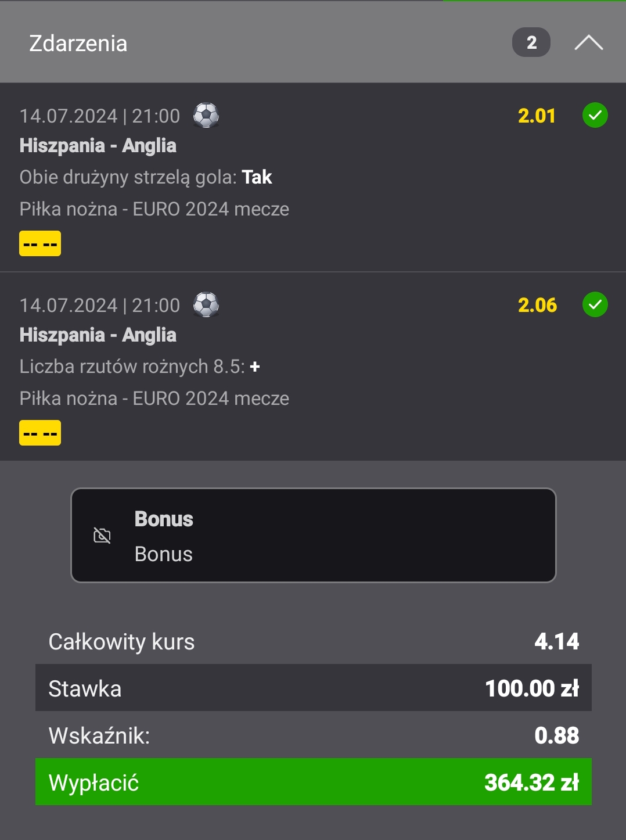Select the Stawka 100.00 zł row
Screen dimensions: 626x840
point(314,688)
